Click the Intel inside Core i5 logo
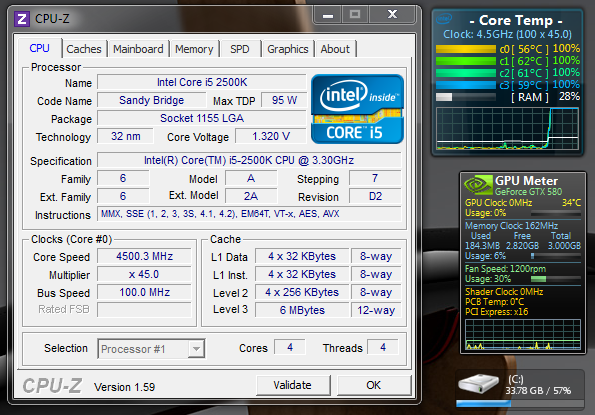 pos(357,109)
